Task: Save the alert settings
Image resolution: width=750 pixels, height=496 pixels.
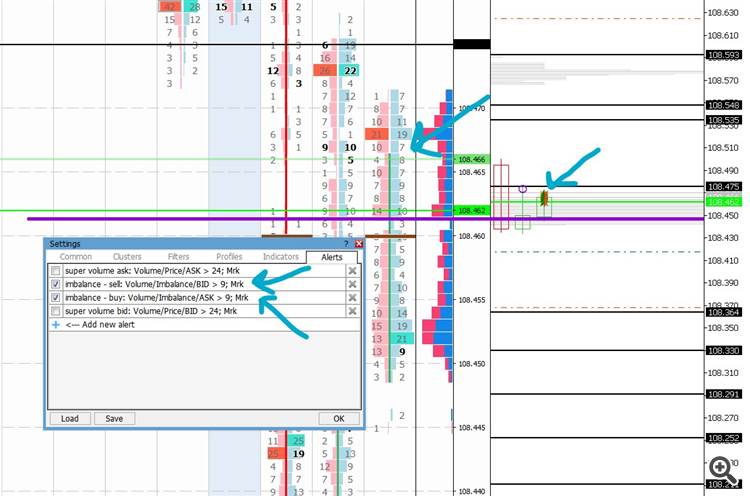Action: [114, 419]
